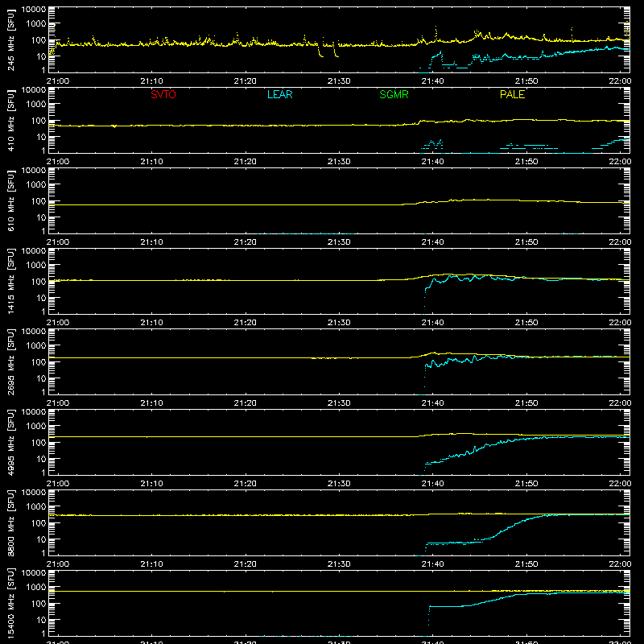Click the 10 tick of the 15400 MHz panel
Viewport: 644px width, 644px height.
[x=41, y=620]
